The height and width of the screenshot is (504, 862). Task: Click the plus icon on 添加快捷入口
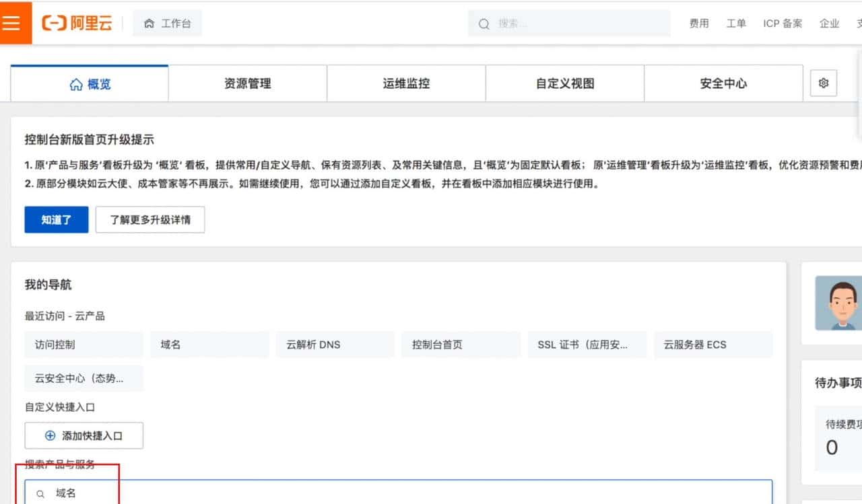(x=50, y=435)
